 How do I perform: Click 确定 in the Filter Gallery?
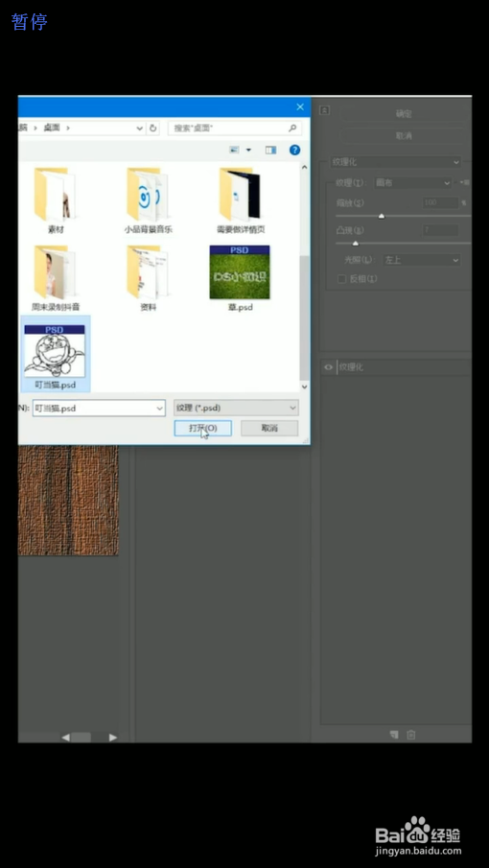click(x=404, y=113)
